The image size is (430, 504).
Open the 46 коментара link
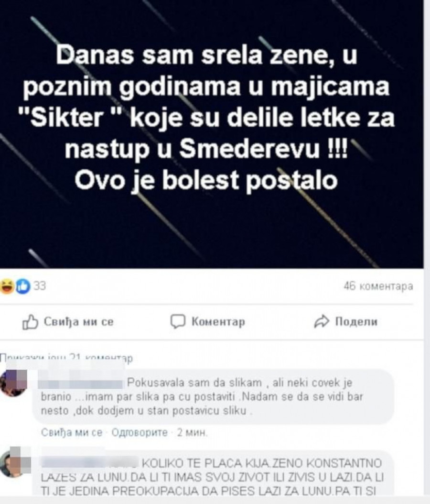[378, 286]
